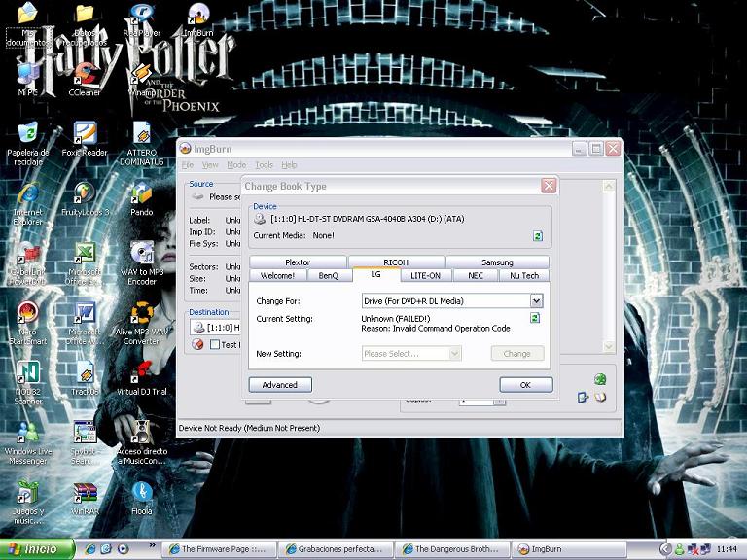Launch CCleaner desktop shortcut

[x=85, y=80]
